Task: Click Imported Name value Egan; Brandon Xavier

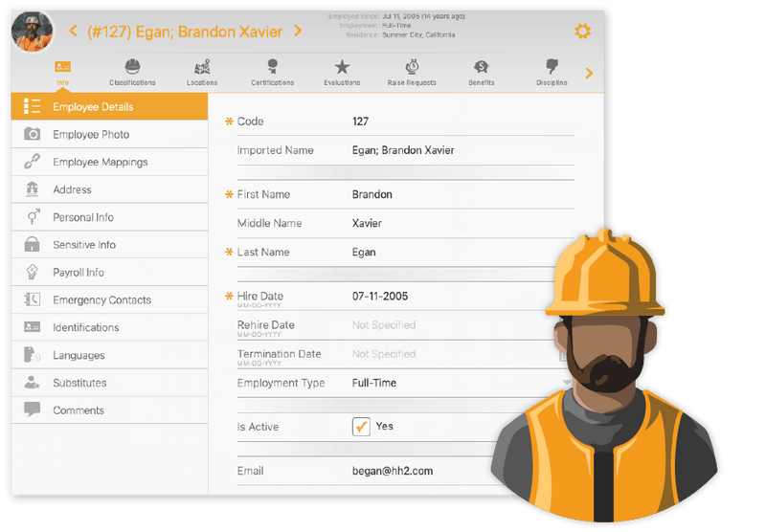Action: coord(403,150)
